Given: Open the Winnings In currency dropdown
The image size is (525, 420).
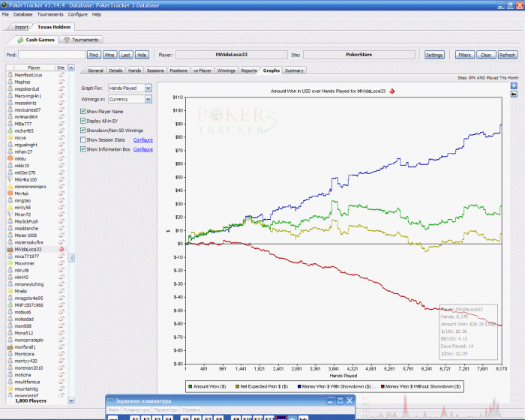Looking at the screenshot, I should coord(148,99).
